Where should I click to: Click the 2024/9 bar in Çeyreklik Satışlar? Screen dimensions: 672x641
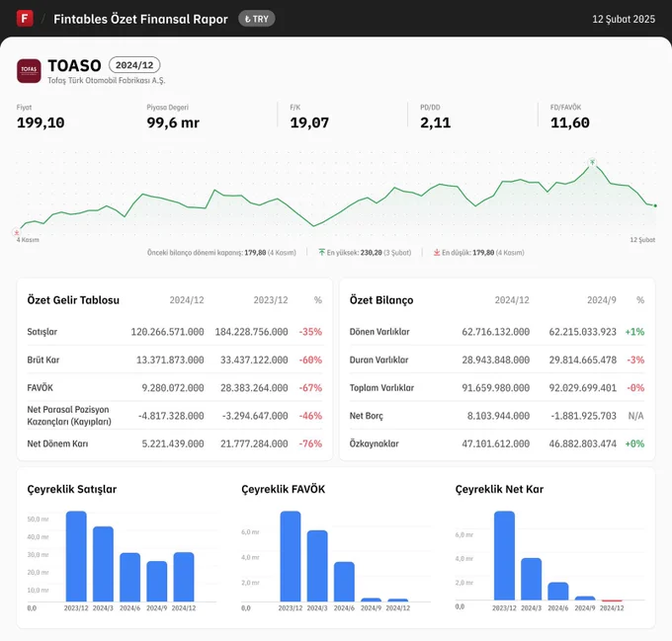[157, 582]
